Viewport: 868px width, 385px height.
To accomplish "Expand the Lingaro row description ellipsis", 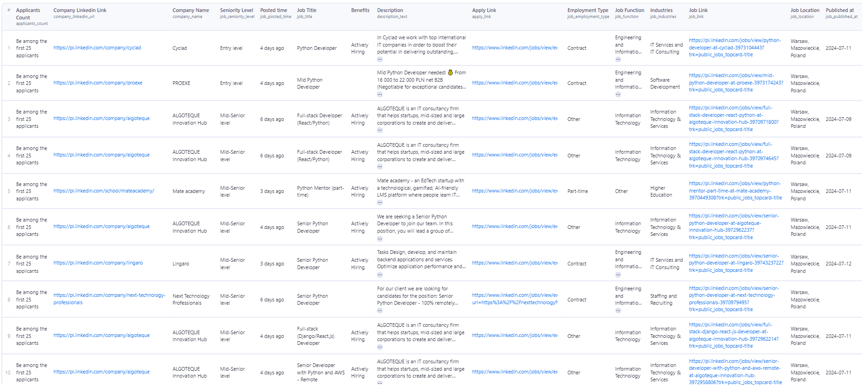I will click(379, 274).
